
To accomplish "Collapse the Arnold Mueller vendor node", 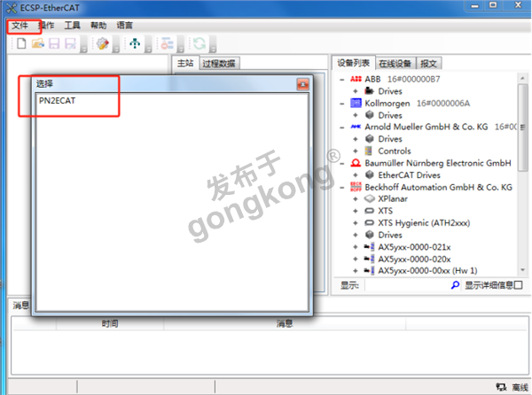I will 342,128.
